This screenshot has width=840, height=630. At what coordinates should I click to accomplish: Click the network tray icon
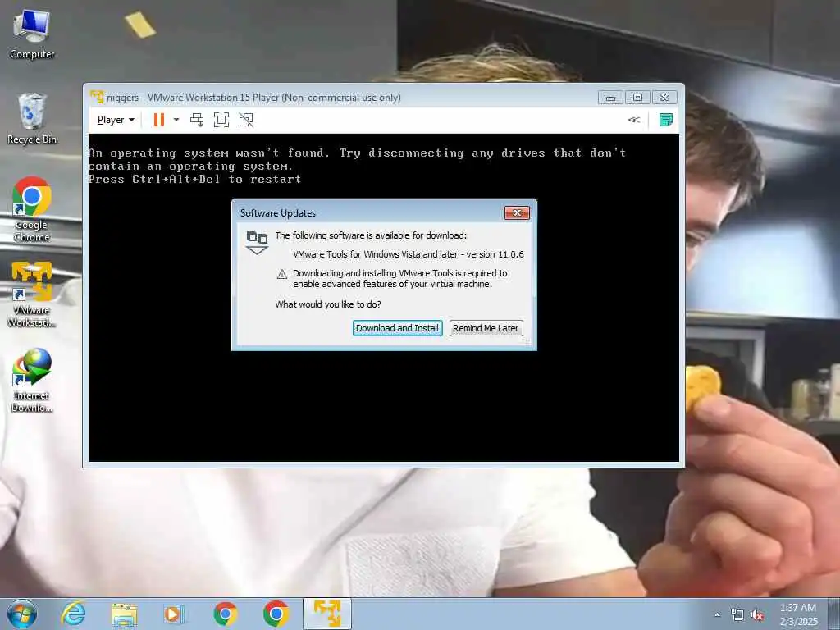pos(737,615)
